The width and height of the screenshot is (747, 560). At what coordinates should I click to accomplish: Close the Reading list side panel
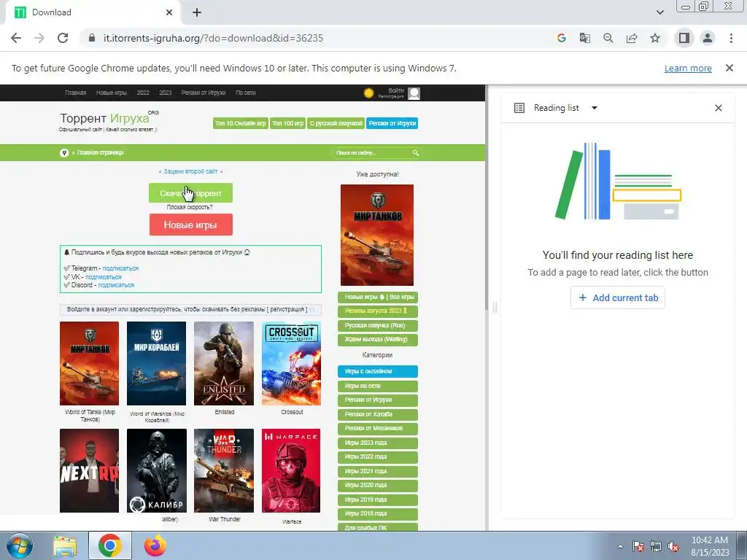pos(719,108)
